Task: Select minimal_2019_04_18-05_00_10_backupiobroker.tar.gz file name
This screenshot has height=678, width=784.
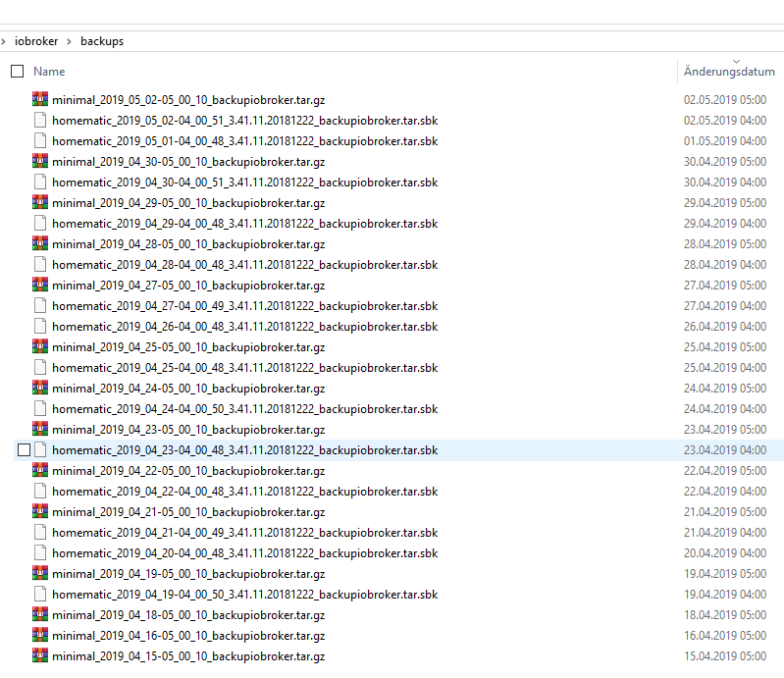Action: (x=188, y=615)
